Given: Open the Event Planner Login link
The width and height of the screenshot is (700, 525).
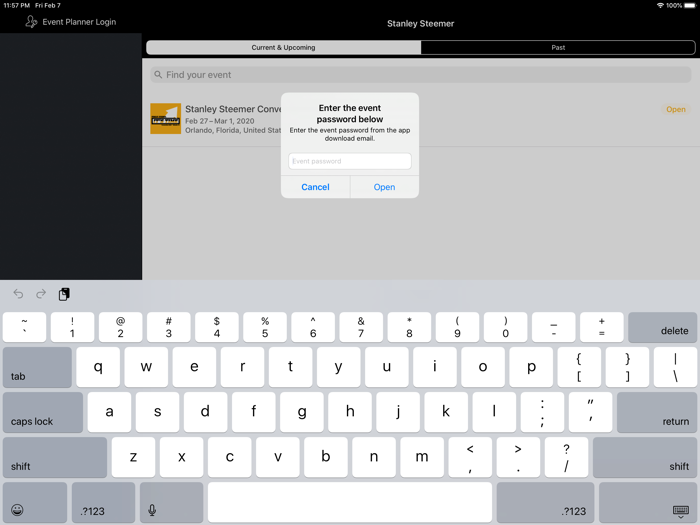Looking at the screenshot, I should tap(79, 22).
